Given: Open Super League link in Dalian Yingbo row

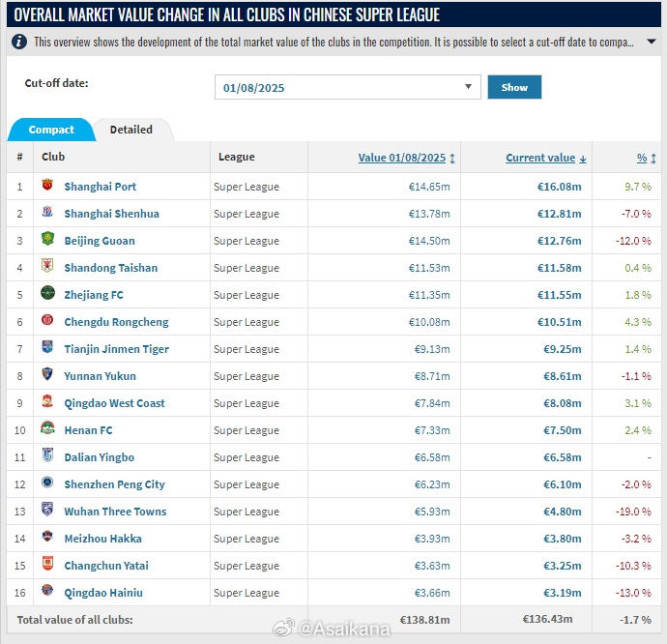Looking at the screenshot, I should pos(246,457).
